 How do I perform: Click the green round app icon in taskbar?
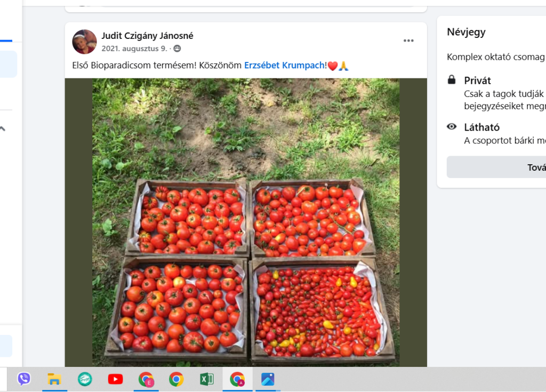pyautogui.click(x=85, y=379)
